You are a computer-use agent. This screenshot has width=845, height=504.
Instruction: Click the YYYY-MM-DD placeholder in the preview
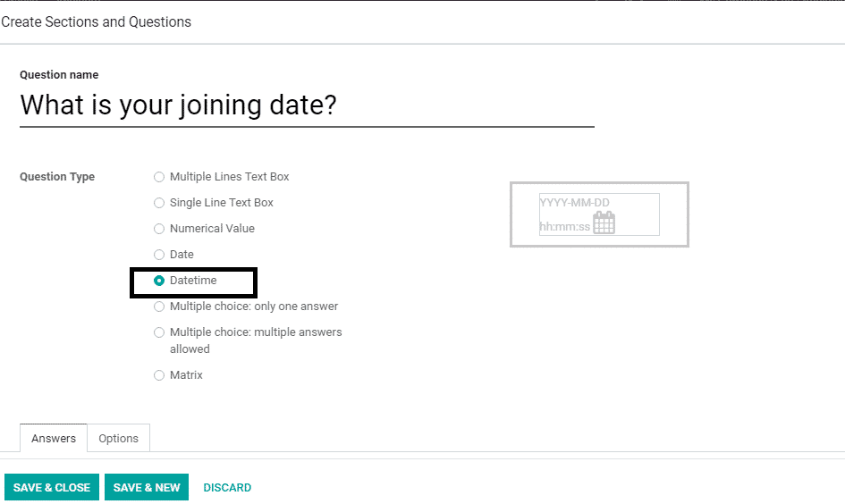[x=575, y=203]
